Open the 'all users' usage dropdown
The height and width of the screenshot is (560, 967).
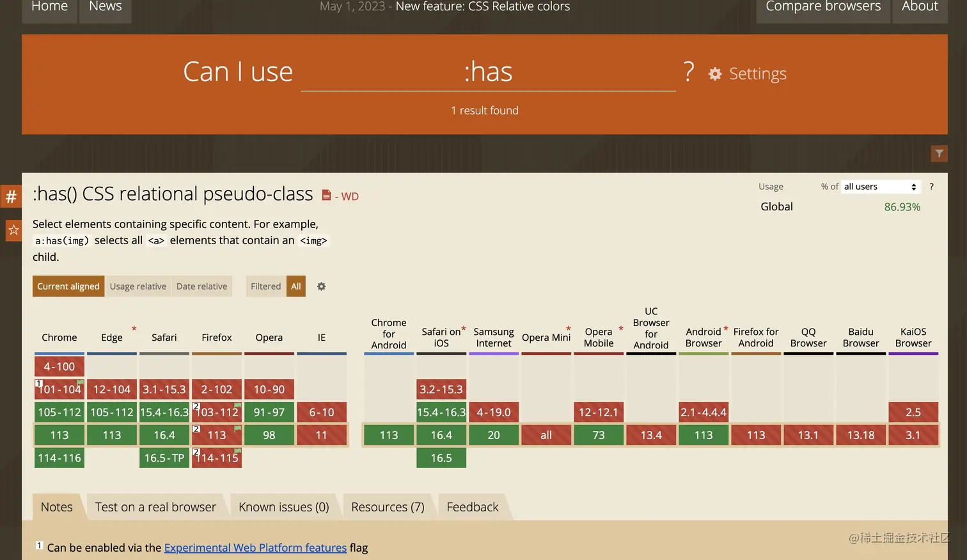click(881, 187)
